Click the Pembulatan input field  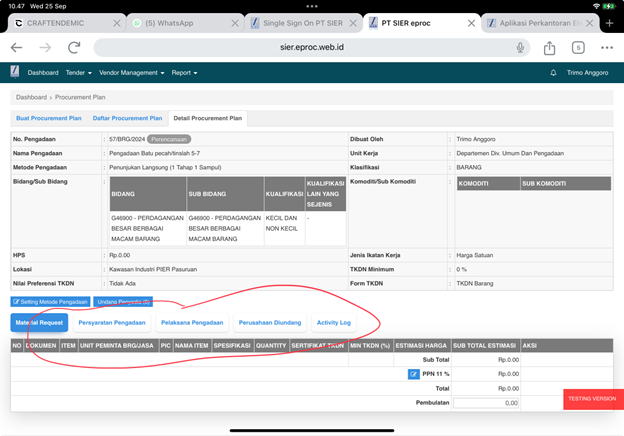483,403
